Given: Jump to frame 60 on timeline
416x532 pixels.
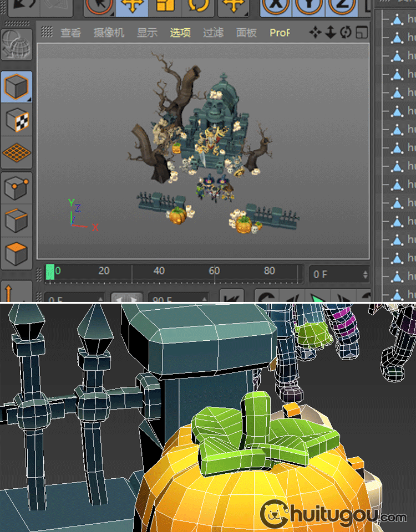Looking at the screenshot, I should point(214,271).
